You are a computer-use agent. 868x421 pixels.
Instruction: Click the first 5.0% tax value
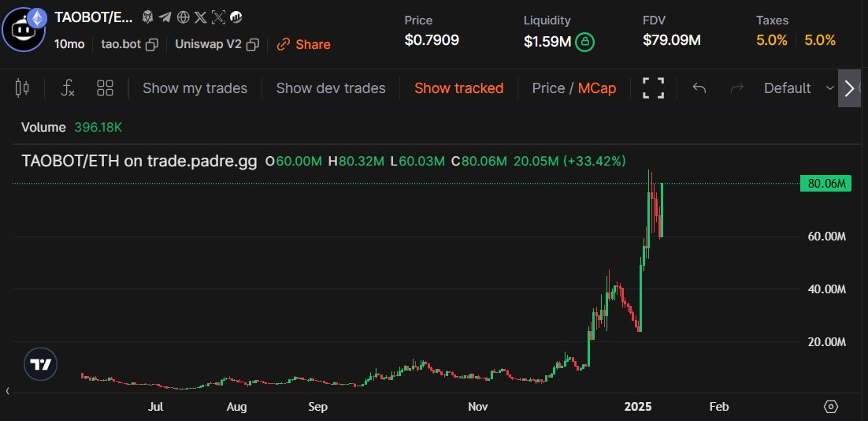[x=772, y=40]
